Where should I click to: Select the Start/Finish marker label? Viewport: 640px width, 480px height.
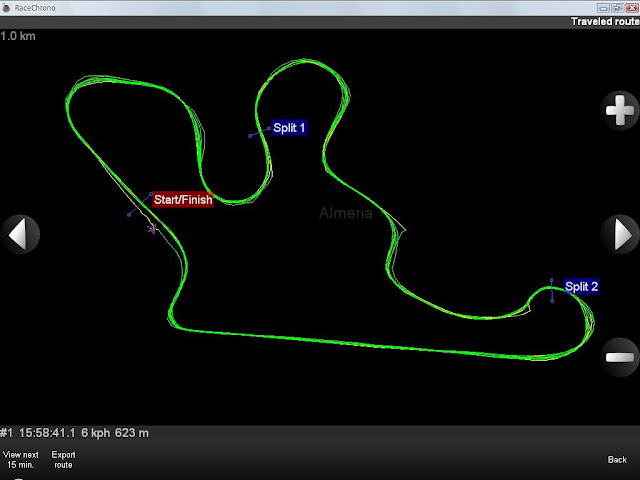tap(183, 200)
